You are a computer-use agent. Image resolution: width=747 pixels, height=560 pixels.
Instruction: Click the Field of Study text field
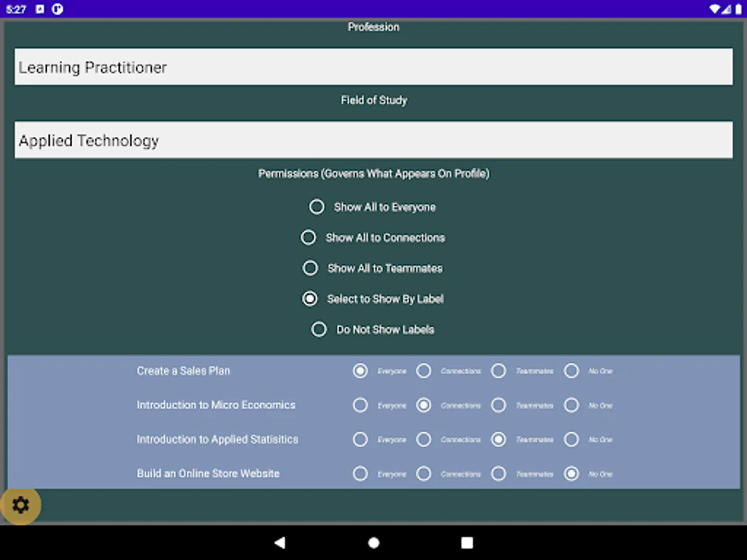[x=374, y=140]
